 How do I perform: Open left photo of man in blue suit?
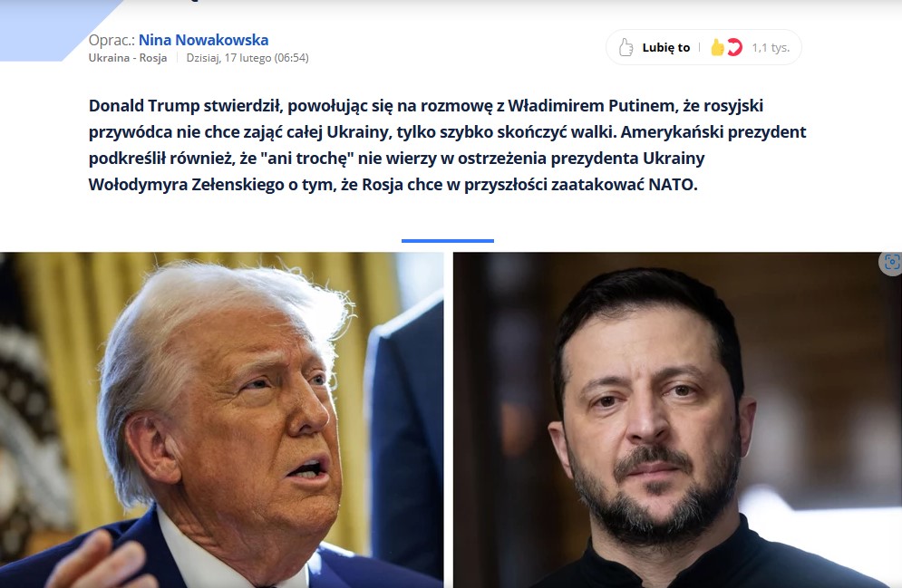pyautogui.click(x=221, y=419)
